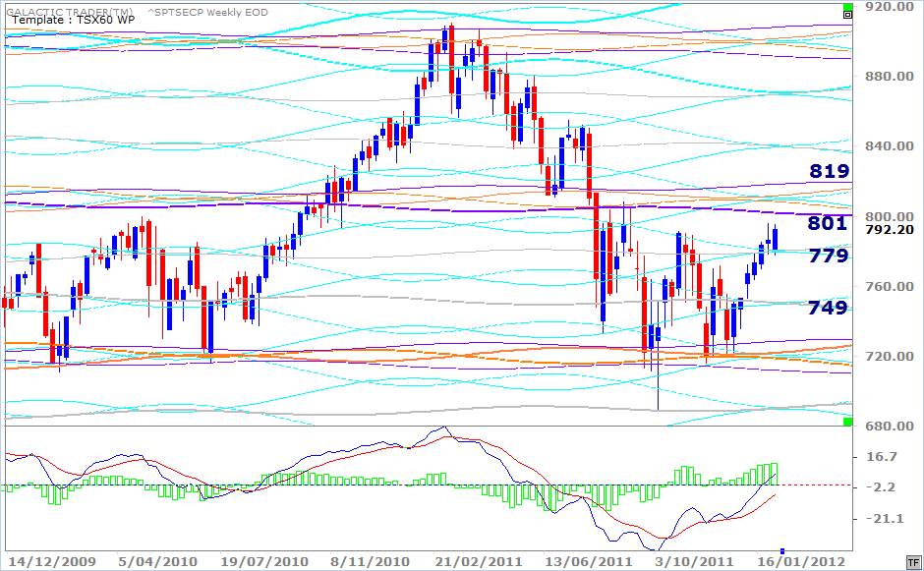Click the 880.00 price axis label
Viewport: 924px width, 571px height.
(890, 76)
